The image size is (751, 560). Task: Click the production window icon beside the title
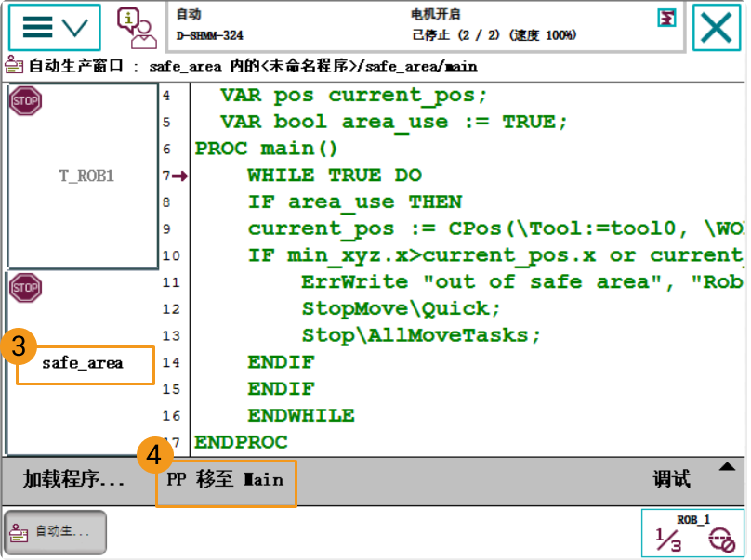pos(13,66)
